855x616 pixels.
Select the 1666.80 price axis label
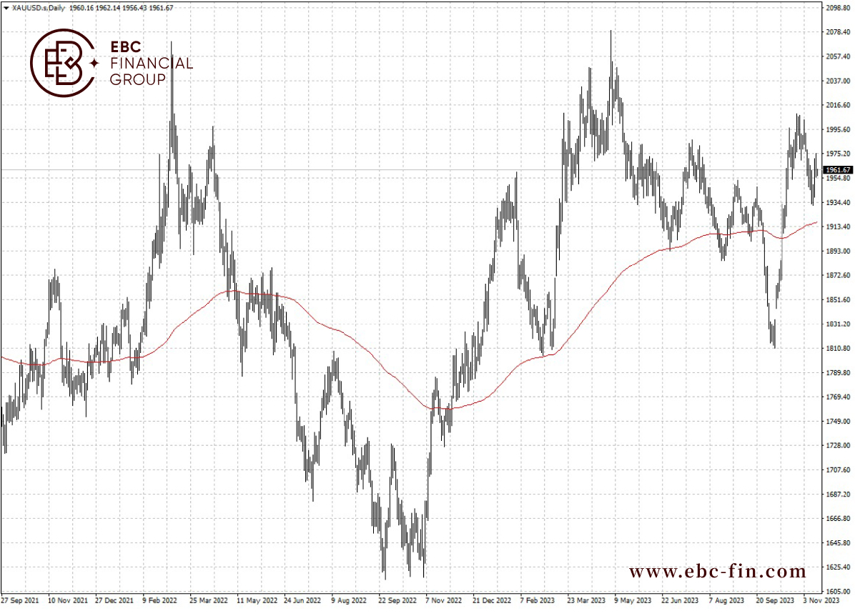point(838,518)
